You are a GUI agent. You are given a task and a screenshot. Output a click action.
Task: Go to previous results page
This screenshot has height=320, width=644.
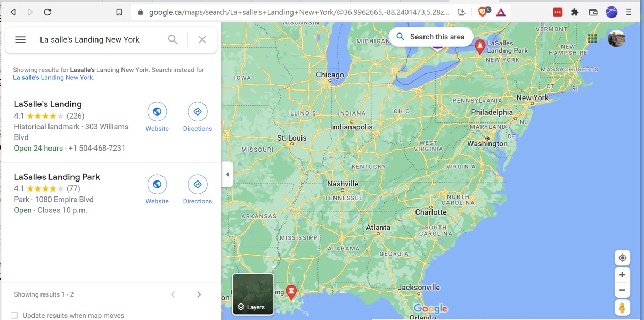(173, 294)
